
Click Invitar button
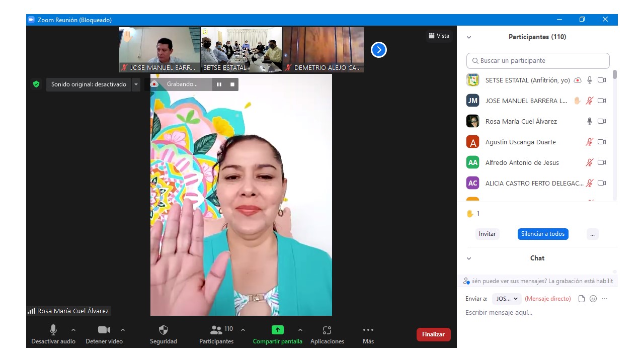487,234
